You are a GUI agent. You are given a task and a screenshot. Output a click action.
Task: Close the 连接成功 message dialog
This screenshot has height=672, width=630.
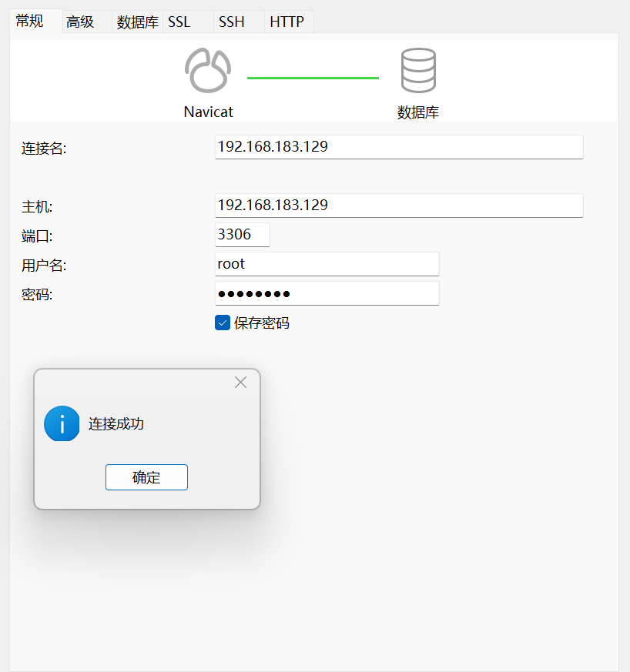pos(240,383)
